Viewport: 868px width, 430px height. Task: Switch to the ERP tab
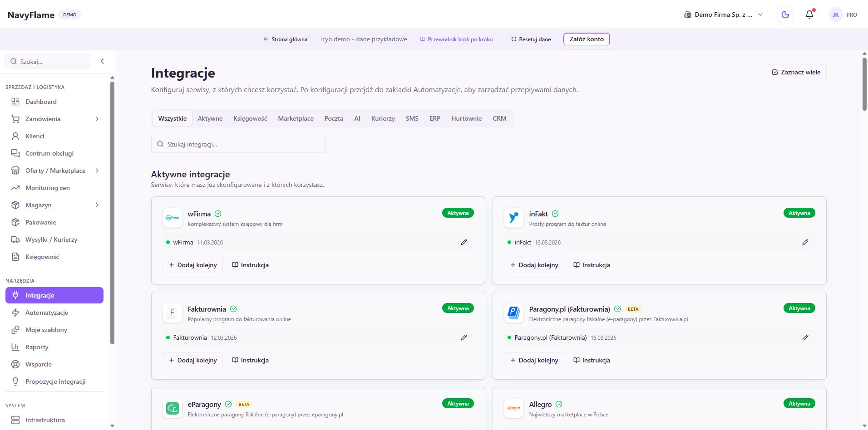tap(435, 118)
